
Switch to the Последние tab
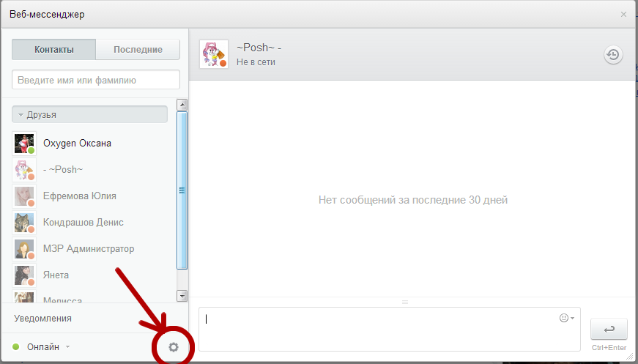[x=138, y=50]
